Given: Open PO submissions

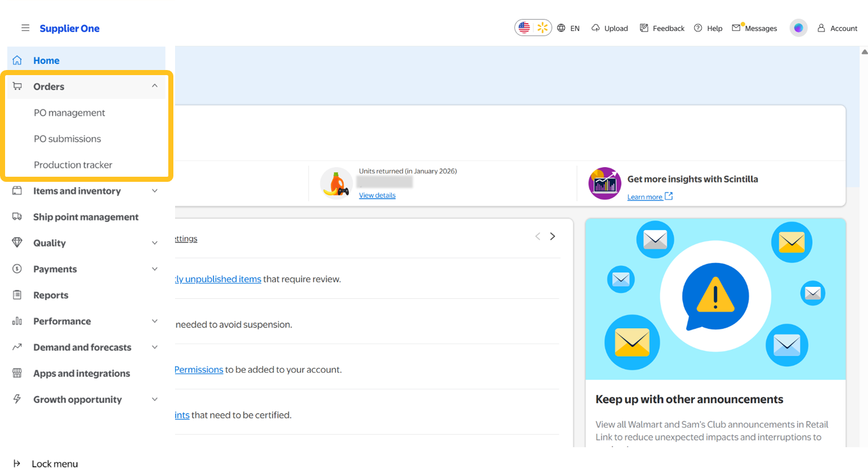Looking at the screenshot, I should tap(67, 138).
